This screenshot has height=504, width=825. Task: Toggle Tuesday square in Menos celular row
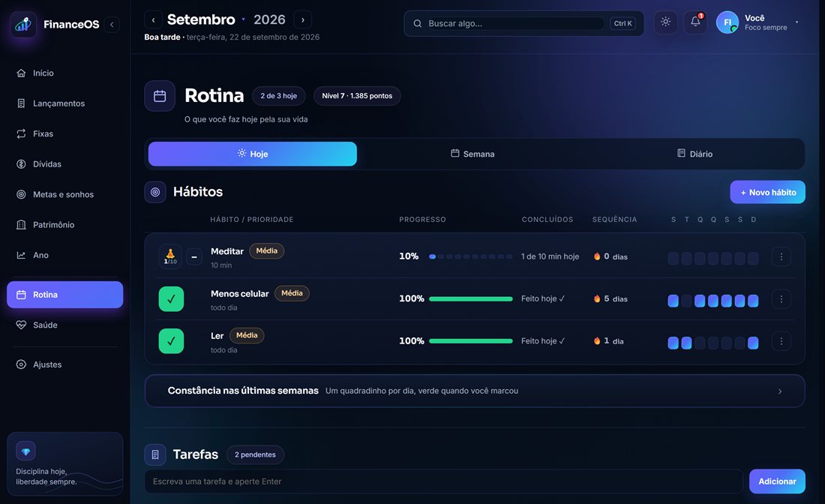pos(686,301)
